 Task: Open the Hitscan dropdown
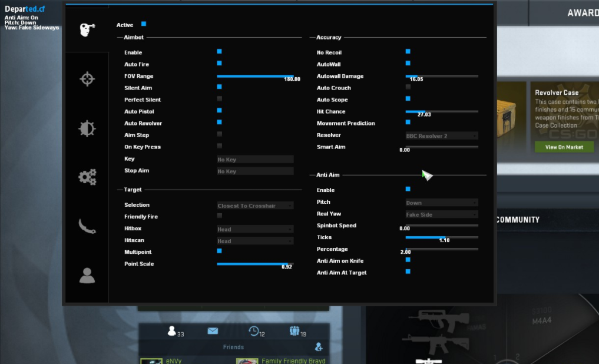(255, 241)
